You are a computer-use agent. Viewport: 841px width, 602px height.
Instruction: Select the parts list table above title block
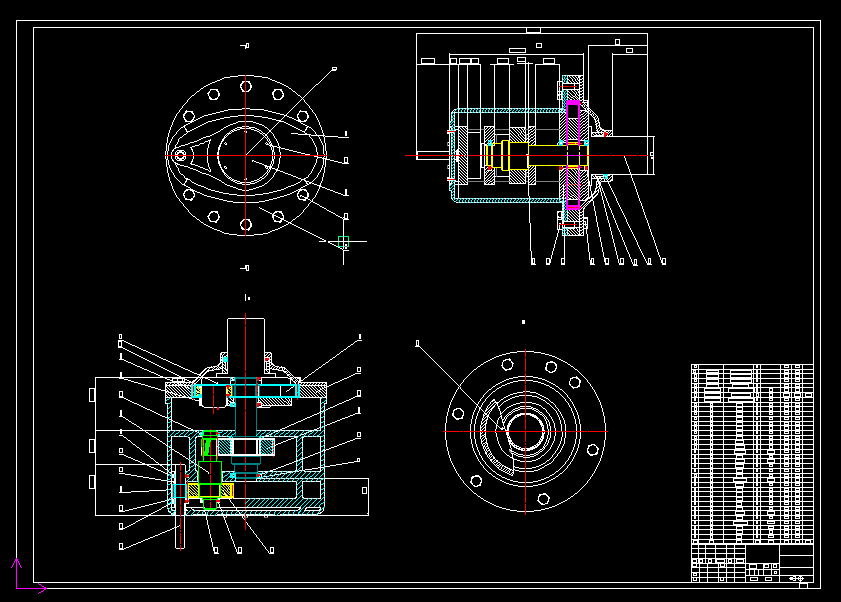pos(753,454)
